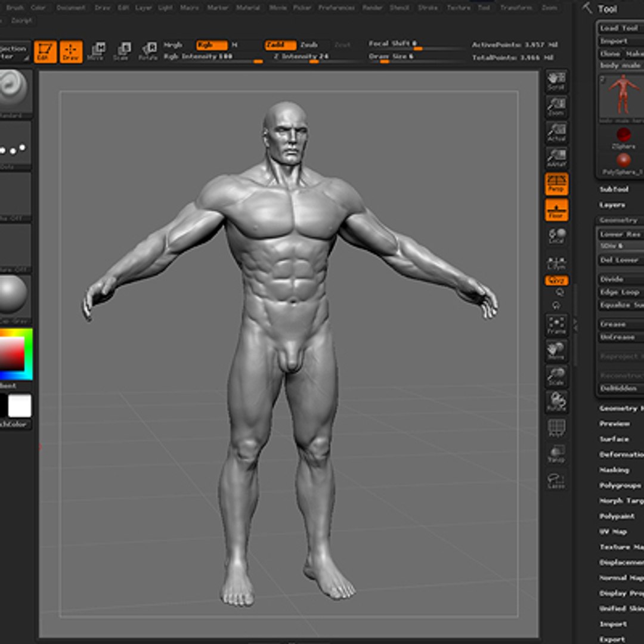Image resolution: width=644 pixels, height=644 pixels.
Task: Pick a color in the color picker
Action: click(16, 354)
